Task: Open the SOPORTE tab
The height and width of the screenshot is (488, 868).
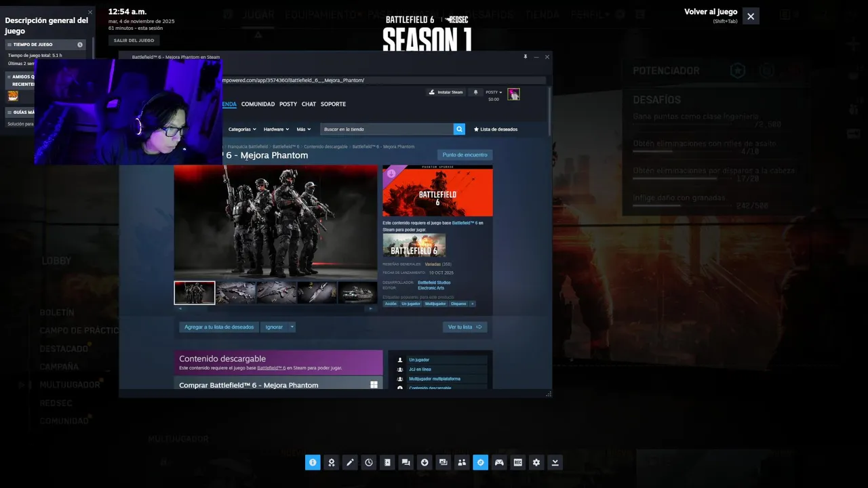Action: (333, 104)
